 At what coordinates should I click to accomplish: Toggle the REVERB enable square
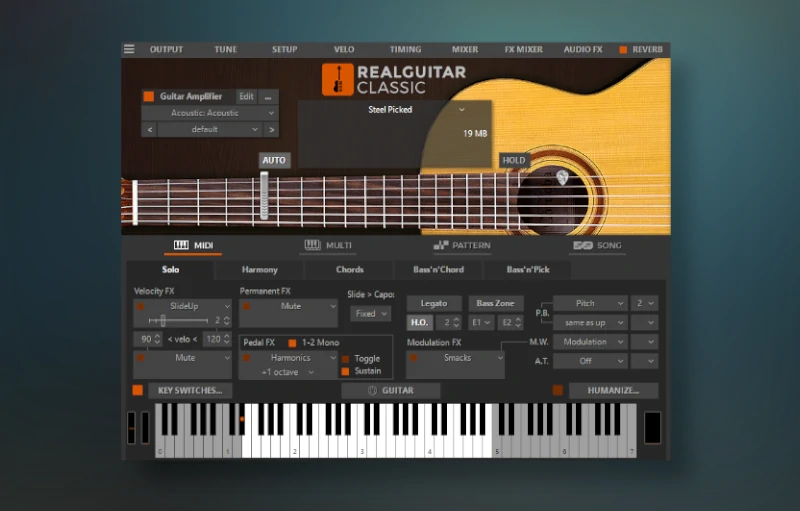pos(623,49)
